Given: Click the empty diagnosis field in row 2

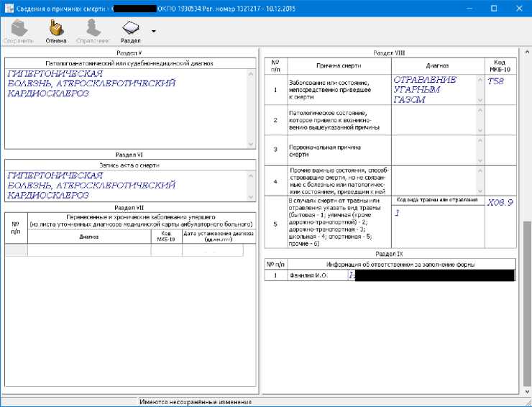Looking at the screenshot, I should point(434,119).
